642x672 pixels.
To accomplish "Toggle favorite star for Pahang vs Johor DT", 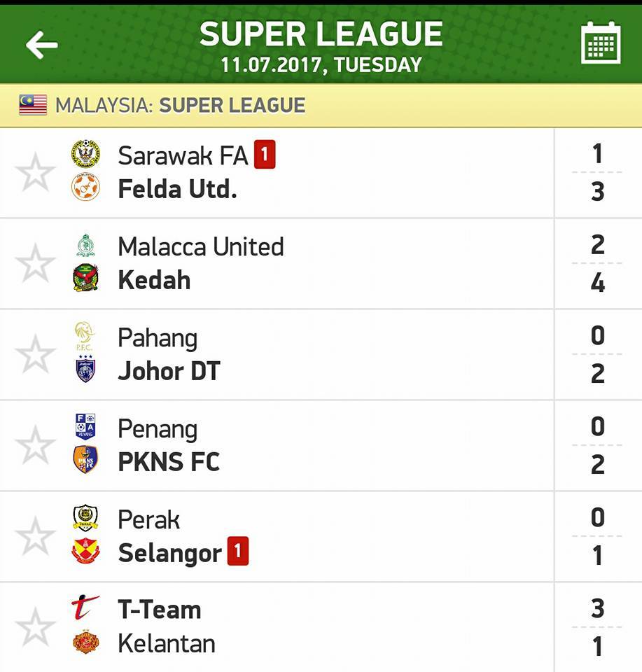I will click(x=35, y=354).
